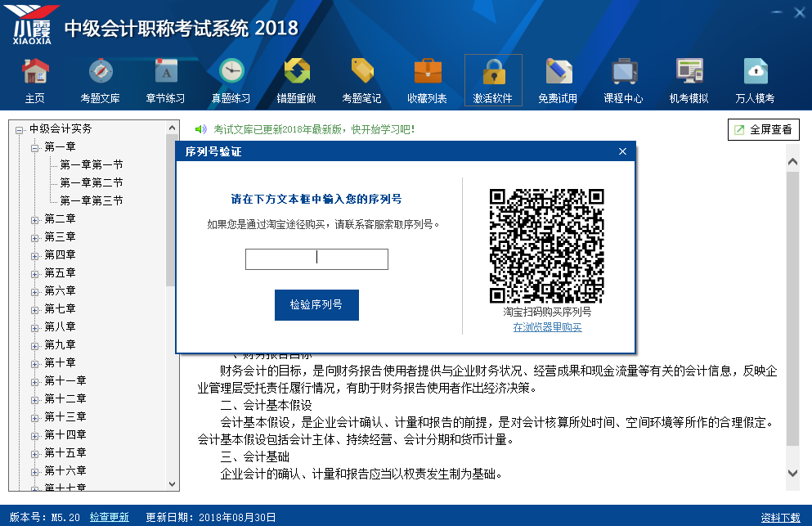Expand the 第八章 tree node

(34, 328)
